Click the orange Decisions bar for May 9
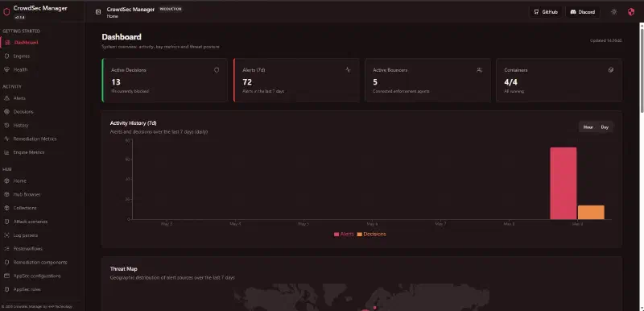Screen dimensions: 644x311 click(x=591, y=213)
